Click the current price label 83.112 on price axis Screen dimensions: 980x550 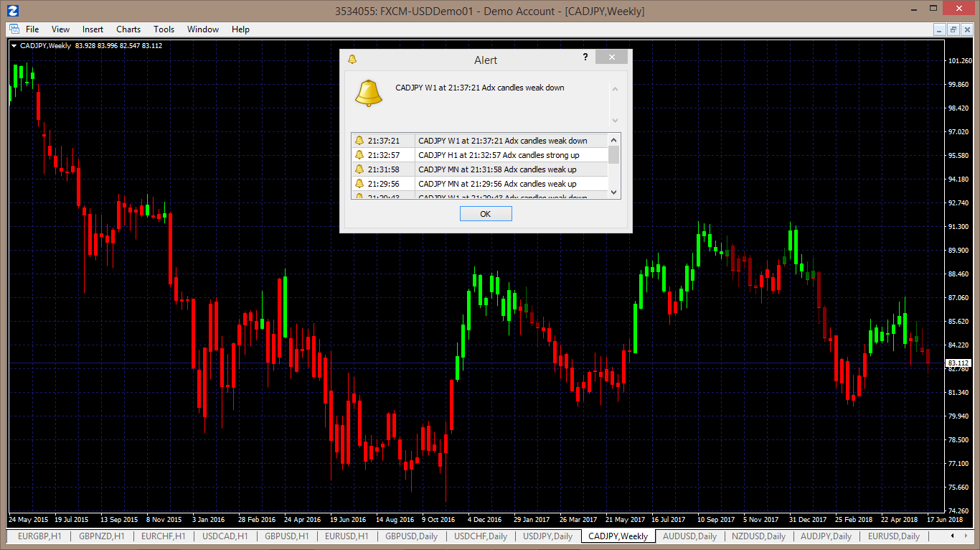coord(958,363)
